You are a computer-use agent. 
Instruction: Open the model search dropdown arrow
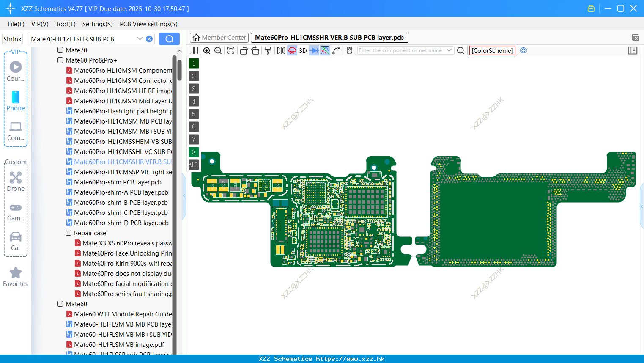coord(140,39)
